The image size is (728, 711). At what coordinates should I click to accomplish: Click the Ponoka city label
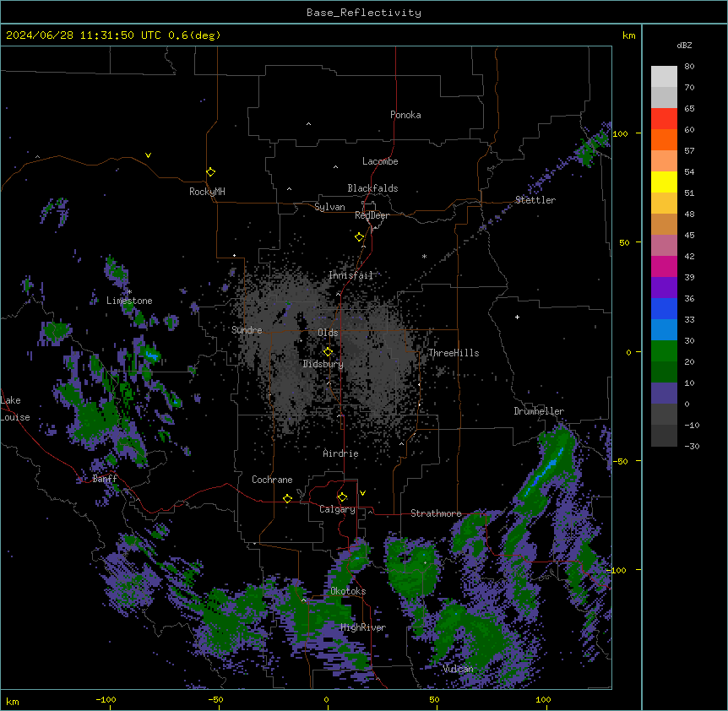pyautogui.click(x=405, y=115)
